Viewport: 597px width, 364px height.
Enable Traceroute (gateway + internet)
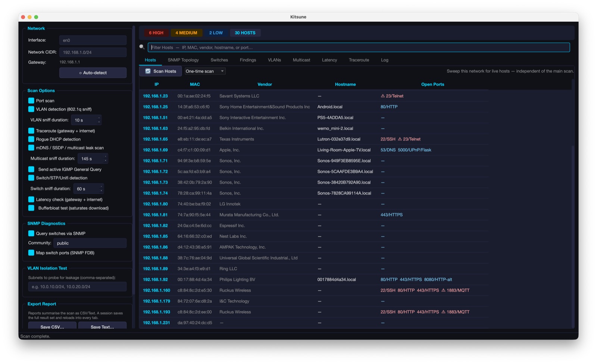[31, 131]
